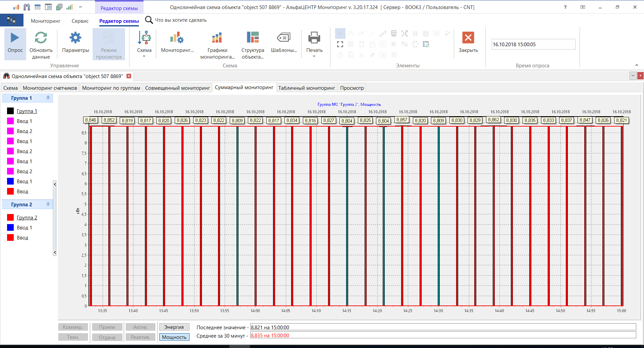Click the Опрос play icon

coord(15,38)
